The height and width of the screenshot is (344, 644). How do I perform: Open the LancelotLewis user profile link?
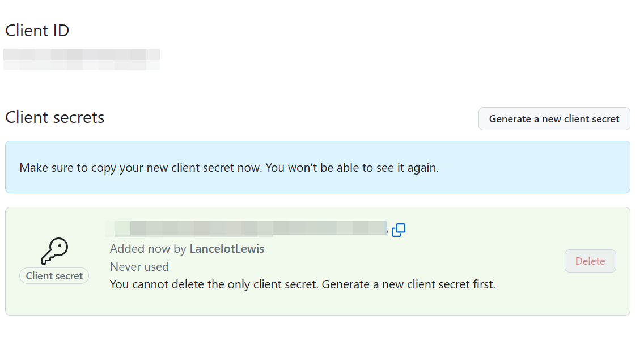(227, 249)
